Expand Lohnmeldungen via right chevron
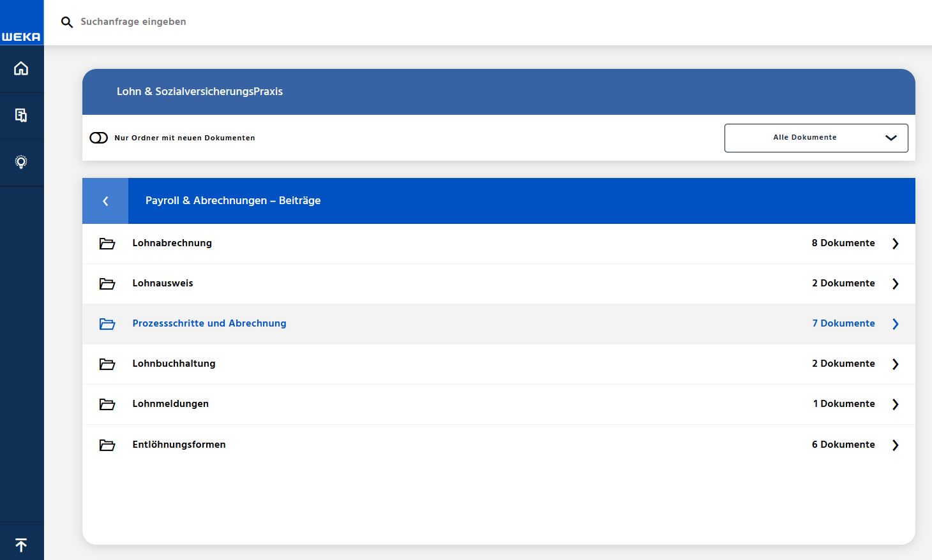 click(x=895, y=404)
